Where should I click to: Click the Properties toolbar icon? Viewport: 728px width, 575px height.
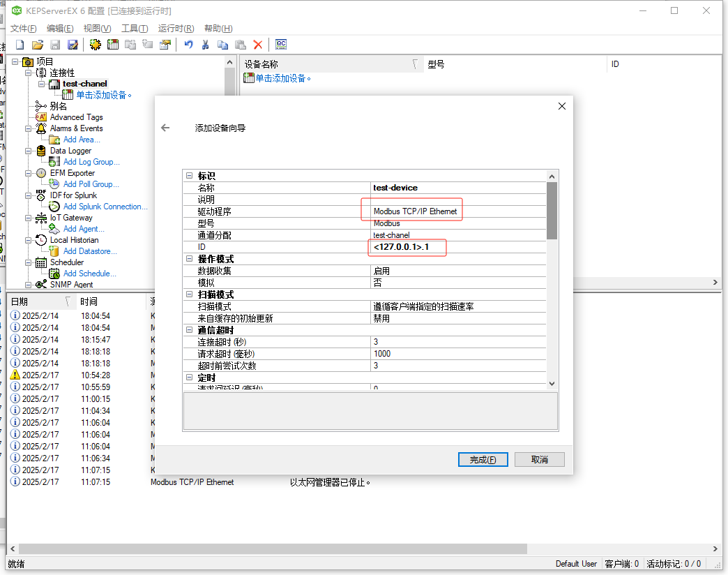(x=165, y=45)
